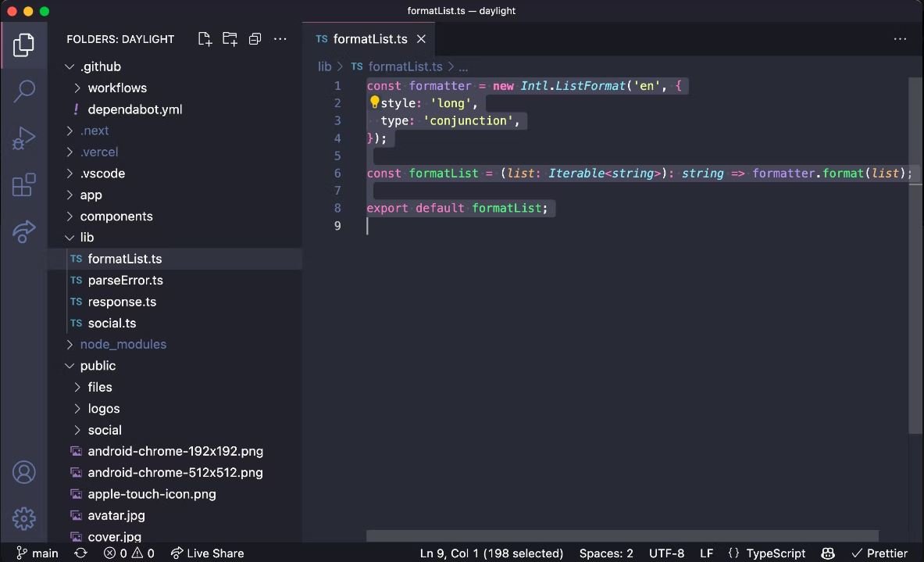Select the Run and Debug icon
This screenshot has height=562, width=924.
pos(23,138)
